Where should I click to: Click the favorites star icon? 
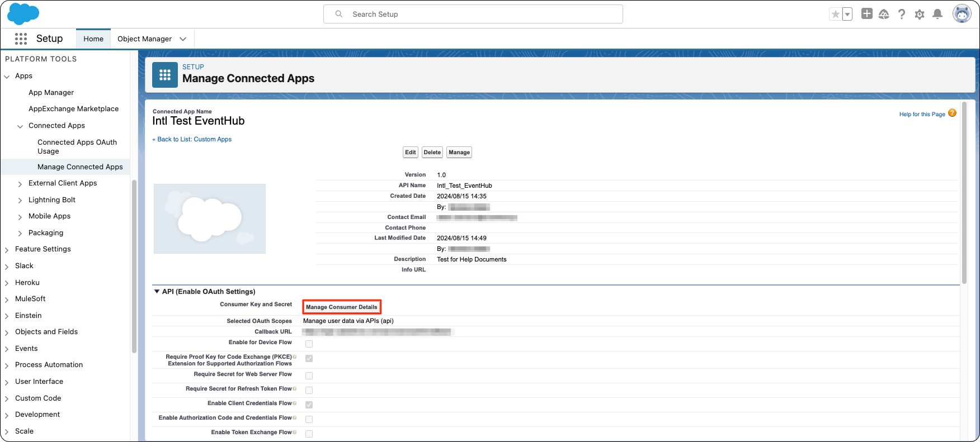pyautogui.click(x=835, y=15)
